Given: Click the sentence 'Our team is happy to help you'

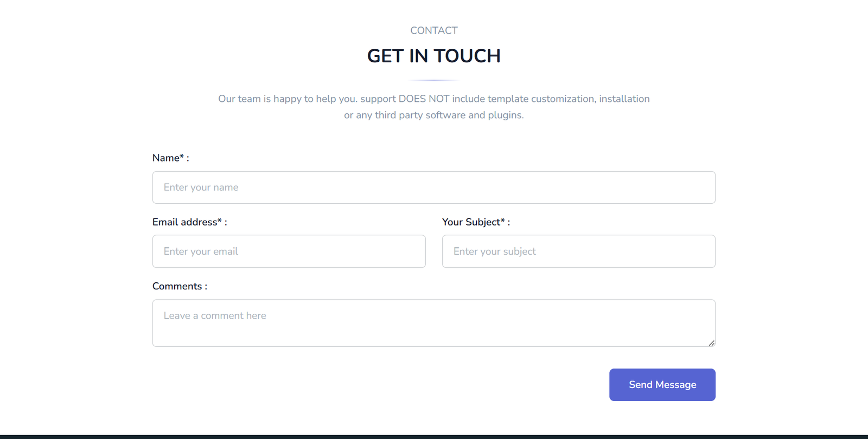Looking at the screenshot, I should pos(287,99).
